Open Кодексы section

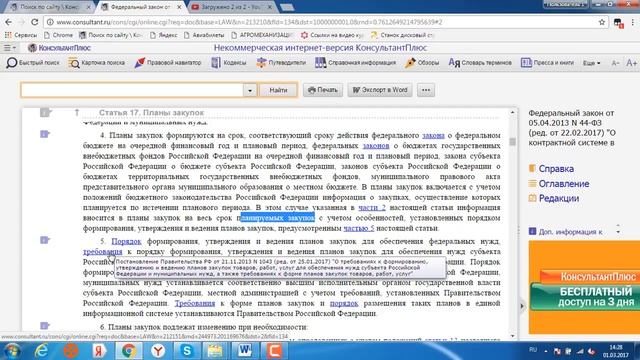[229, 63]
